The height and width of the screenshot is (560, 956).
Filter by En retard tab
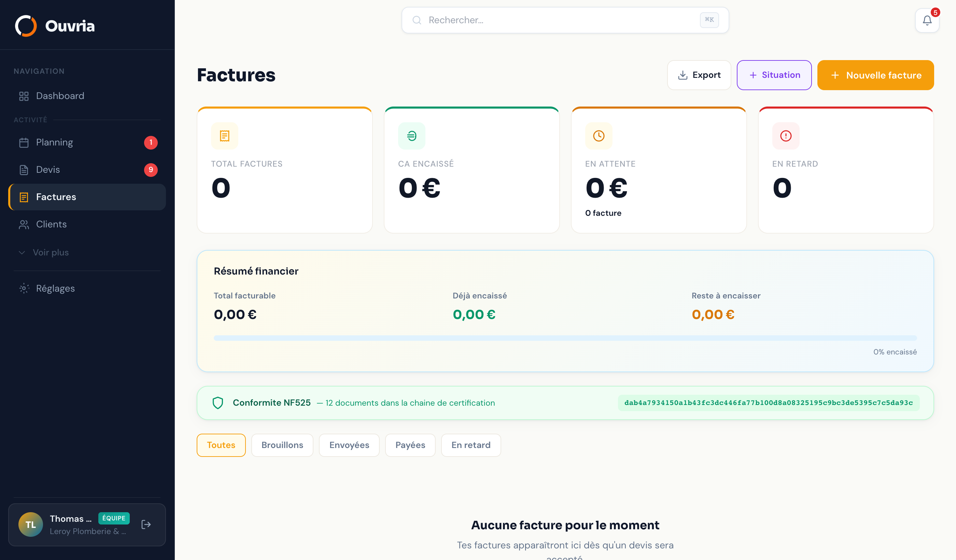coord(471,445)
